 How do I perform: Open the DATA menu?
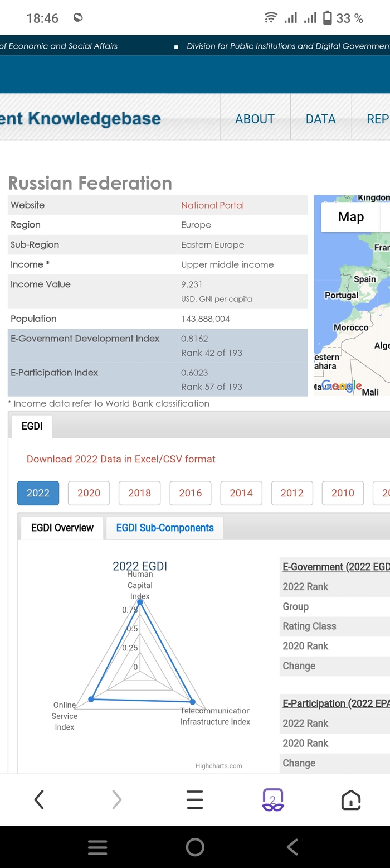(321, 119)
